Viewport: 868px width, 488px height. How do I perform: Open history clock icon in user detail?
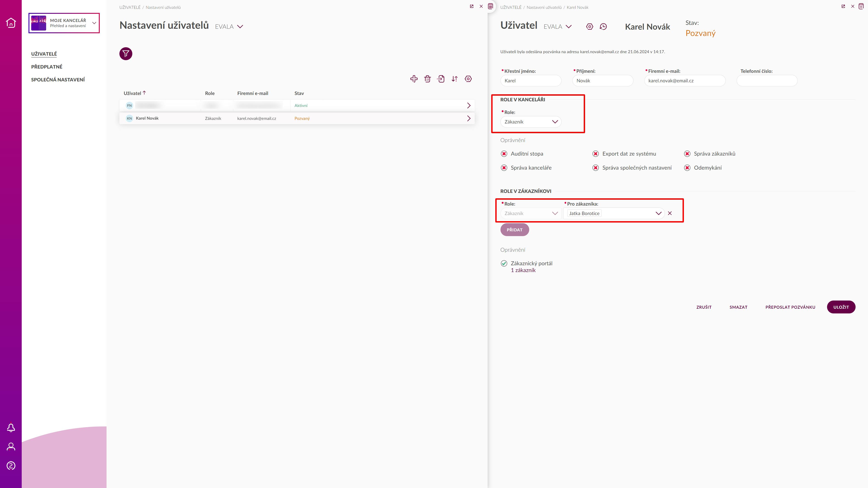pos(603,27)
